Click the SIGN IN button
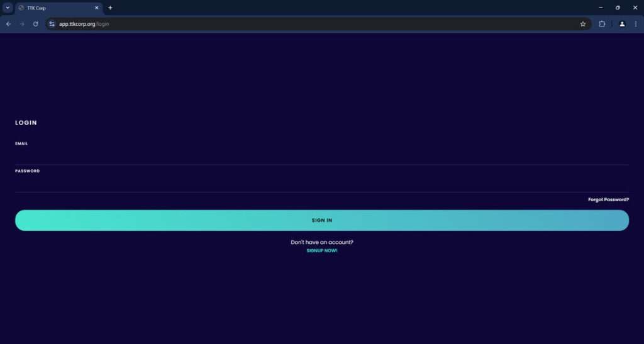The width and height of the screenshot is (644, 344). pyautogui.click(x=322, y=221)
